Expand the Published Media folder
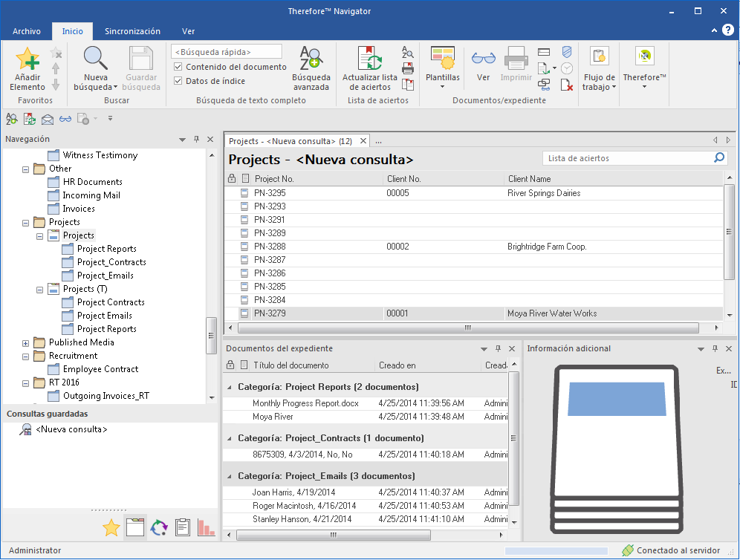740x560 pixels. coord(25,343)
